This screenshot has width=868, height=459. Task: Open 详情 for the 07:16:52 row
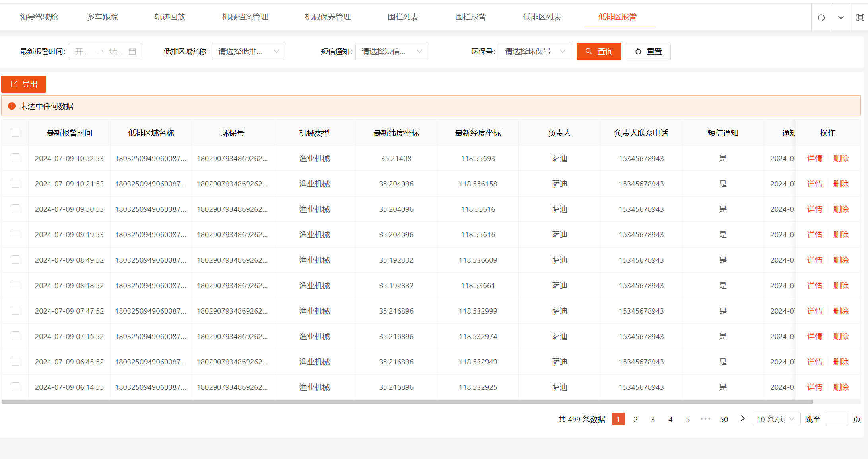814,336
